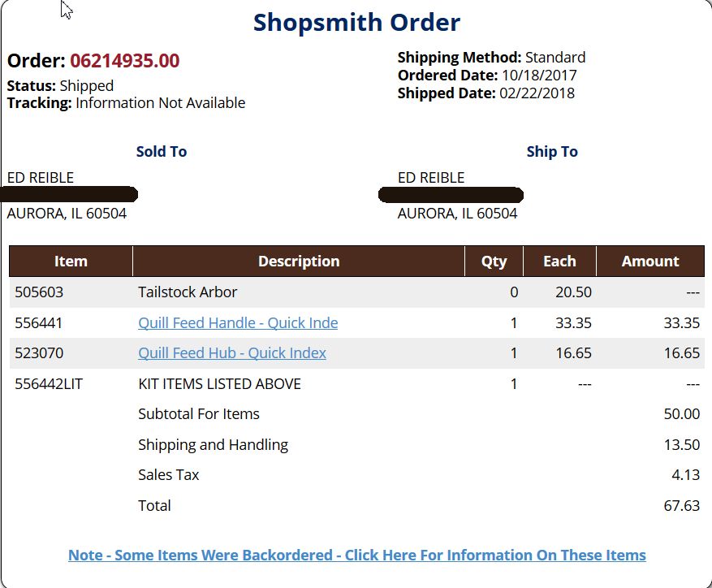Click item number 523070
Image resolution: width=712 pixels, height=588 pixels.
[39, 353]
